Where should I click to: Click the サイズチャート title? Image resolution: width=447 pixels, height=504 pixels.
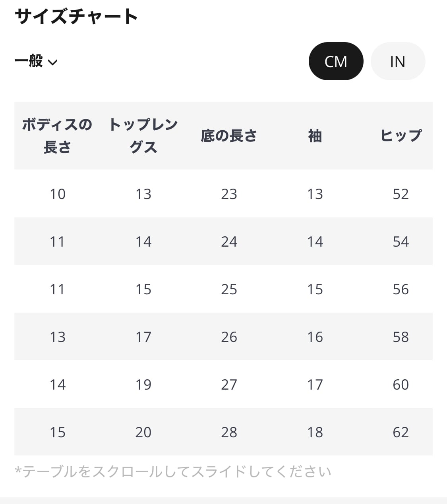(76, 17)
